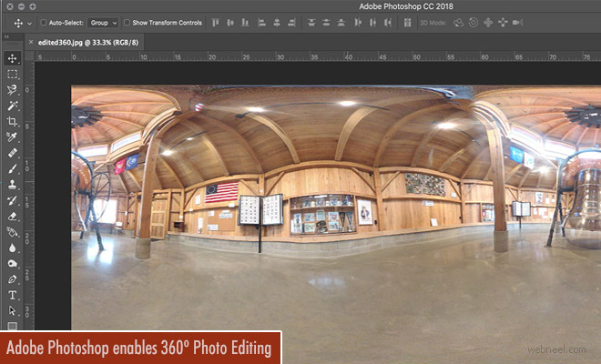601x364 pixels.
Task: Select the Magic Wand tool
Action: click(12, 106)
